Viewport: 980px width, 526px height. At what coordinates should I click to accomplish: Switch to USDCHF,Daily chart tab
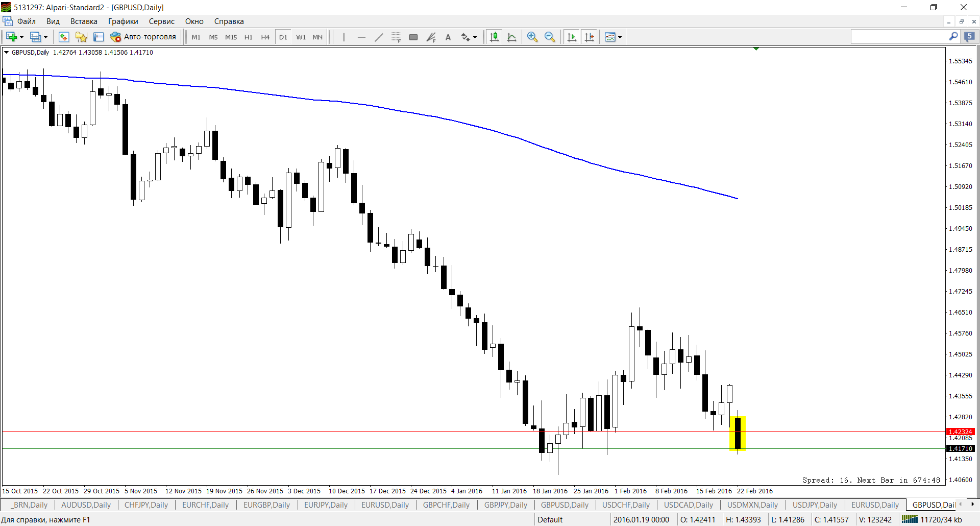(x=626, y=505)
